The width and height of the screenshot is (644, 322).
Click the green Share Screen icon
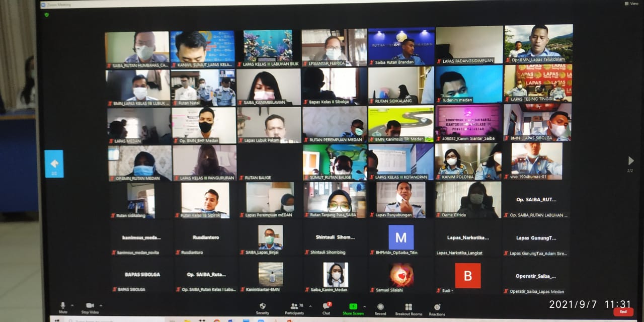[x=353, y=307]
